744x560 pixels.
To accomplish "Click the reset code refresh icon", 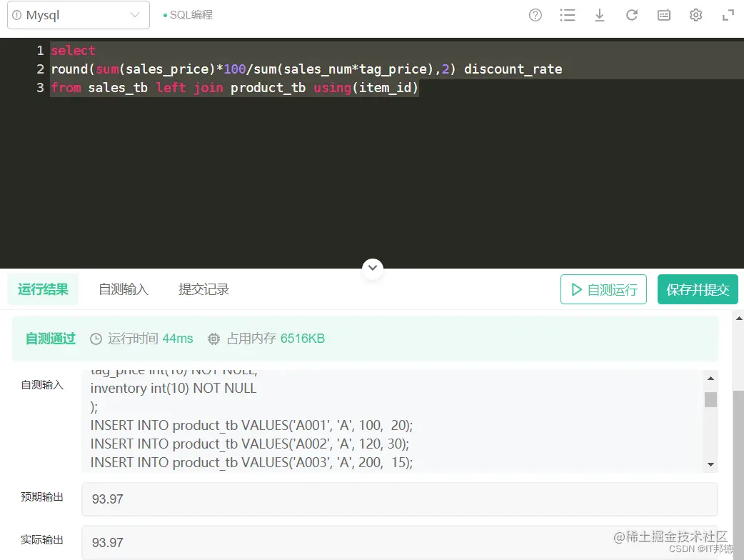I will 632,15.
